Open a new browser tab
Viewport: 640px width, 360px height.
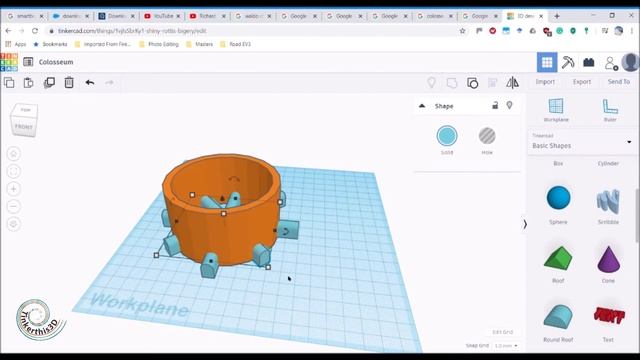(557, 16)
